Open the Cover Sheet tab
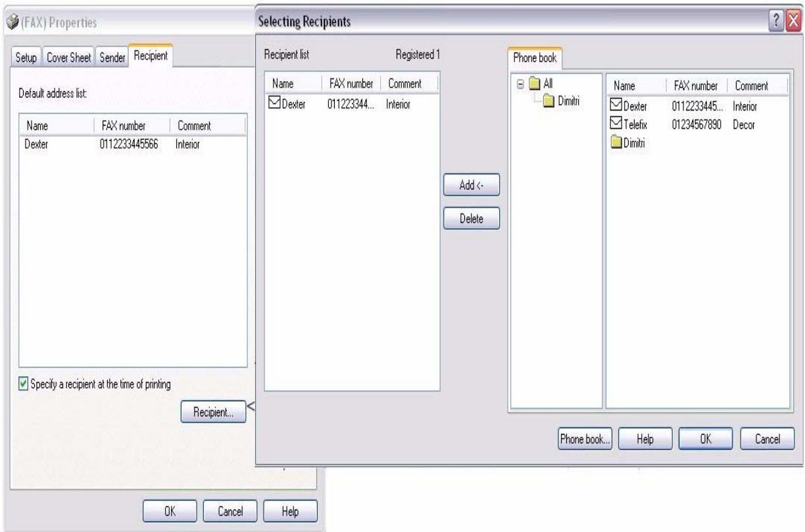 (x=69, y=58)
